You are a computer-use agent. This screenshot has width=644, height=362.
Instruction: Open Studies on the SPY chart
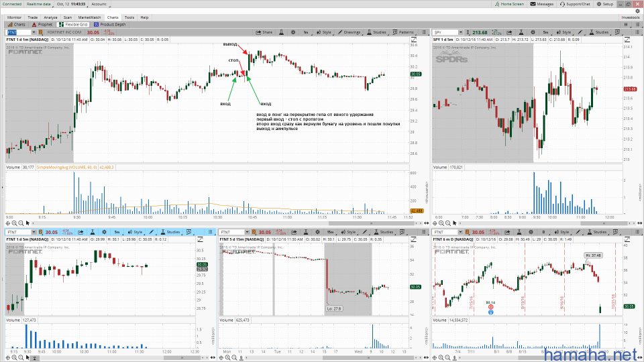coord(599,32)
